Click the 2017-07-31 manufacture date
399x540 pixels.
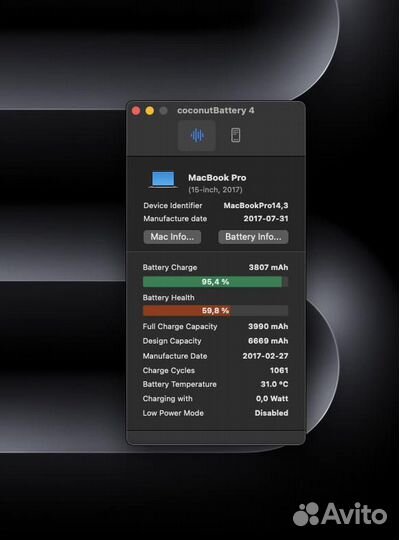pos(266,219)
